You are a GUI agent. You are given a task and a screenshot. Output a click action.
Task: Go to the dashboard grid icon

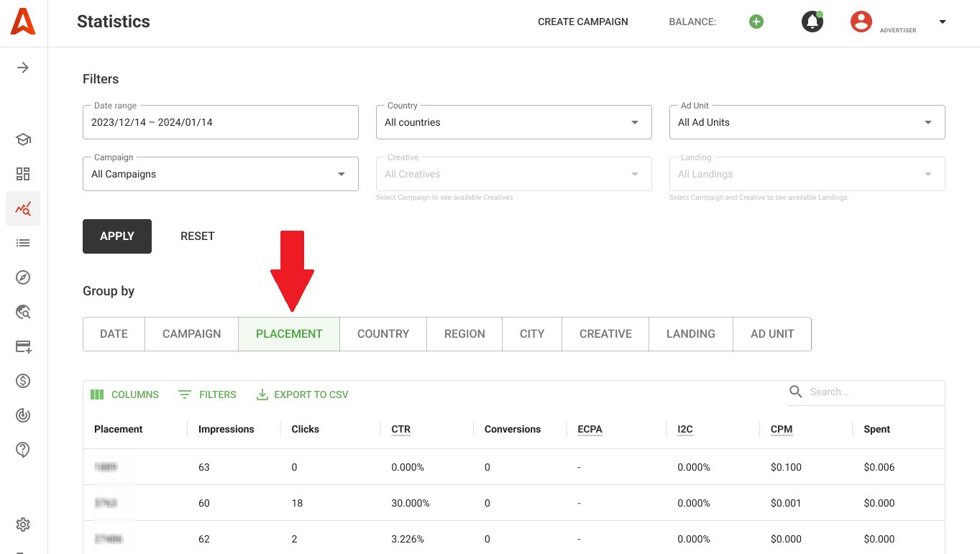pyautogui.click(x=23, y=174)
